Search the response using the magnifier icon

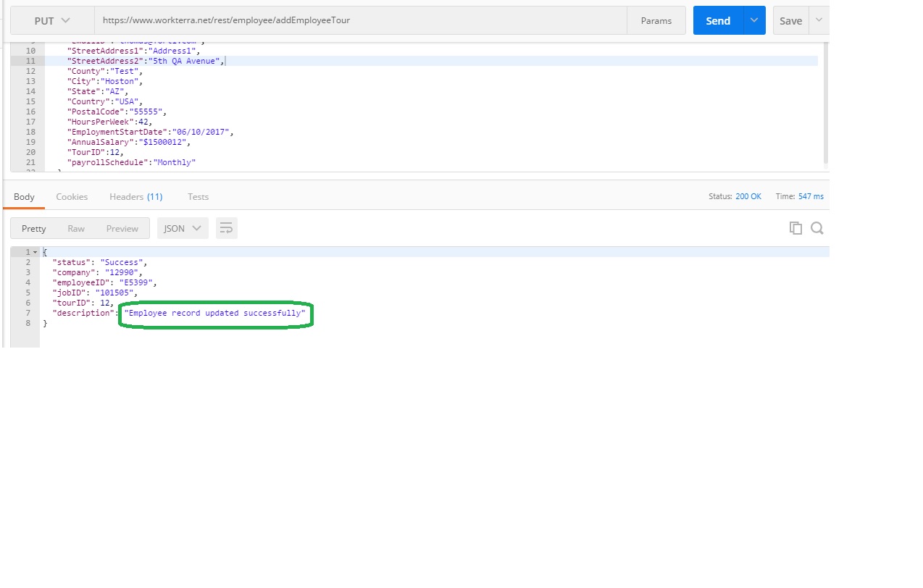coord(816,228)
